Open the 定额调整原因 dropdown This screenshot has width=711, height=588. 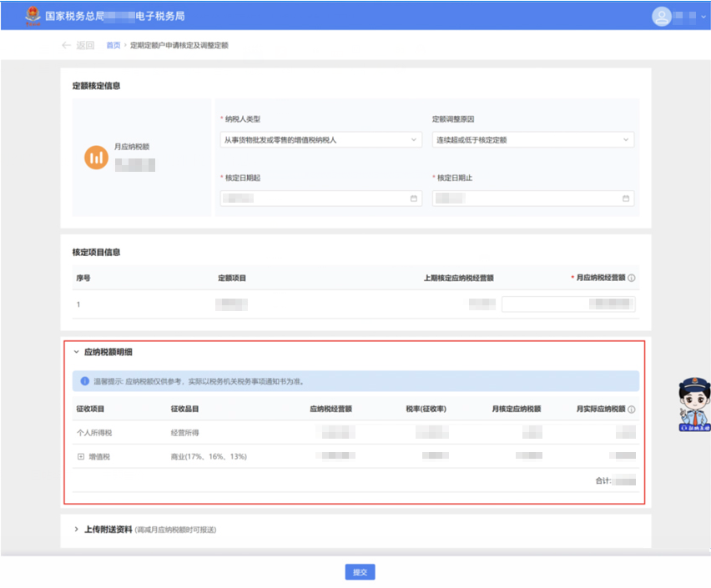point(532,140)
